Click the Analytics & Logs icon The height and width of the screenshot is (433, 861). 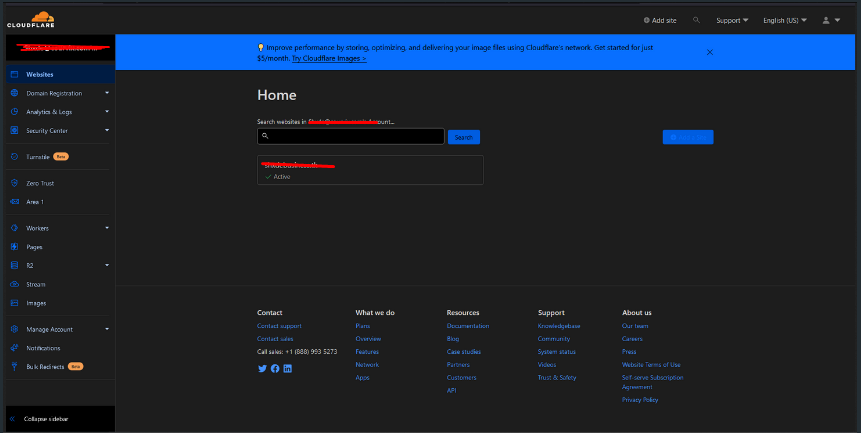click(15, 112)
